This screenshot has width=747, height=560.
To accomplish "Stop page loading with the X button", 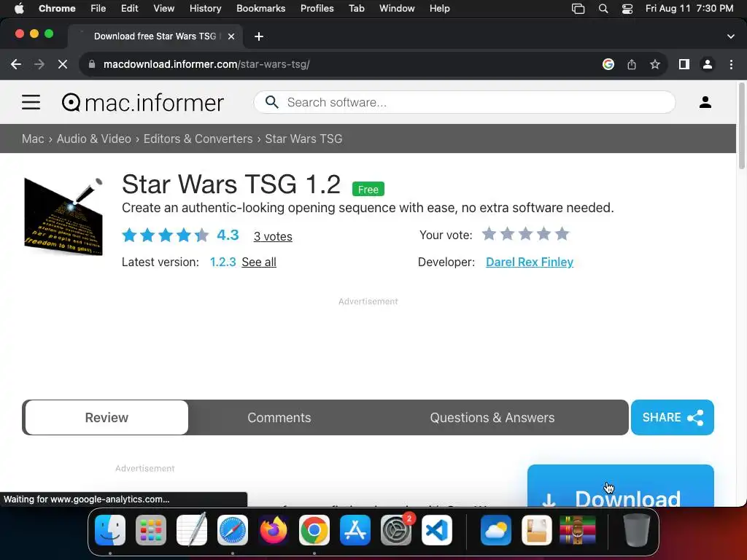I will pos(63,64).
